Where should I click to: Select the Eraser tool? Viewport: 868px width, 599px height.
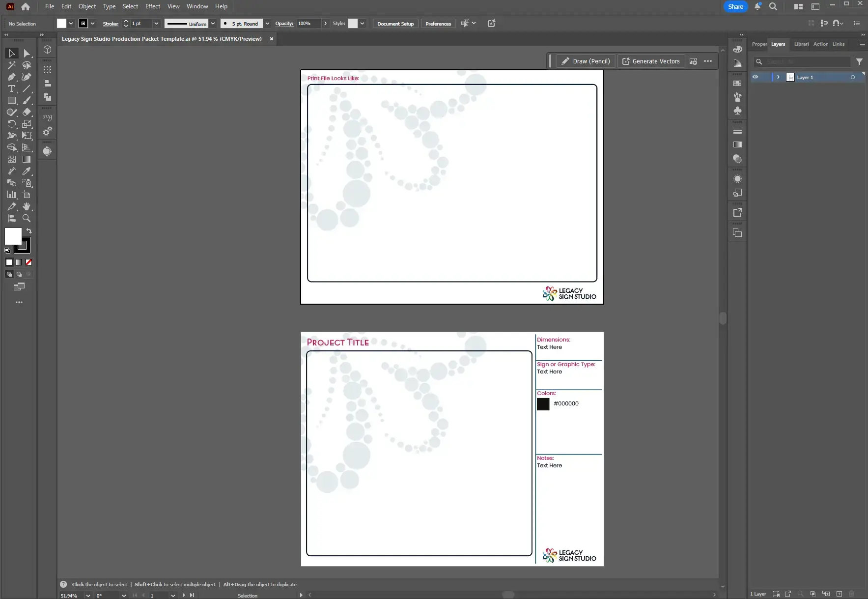click(27, 112)
